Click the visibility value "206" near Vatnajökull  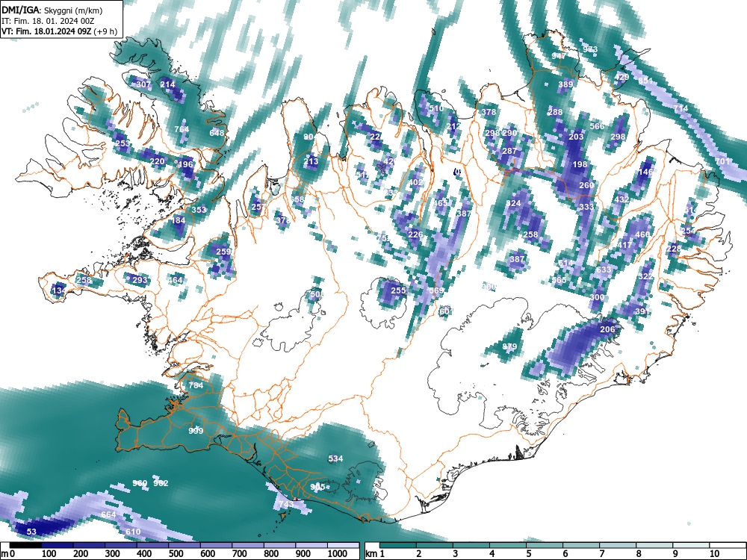pos(607,329)
